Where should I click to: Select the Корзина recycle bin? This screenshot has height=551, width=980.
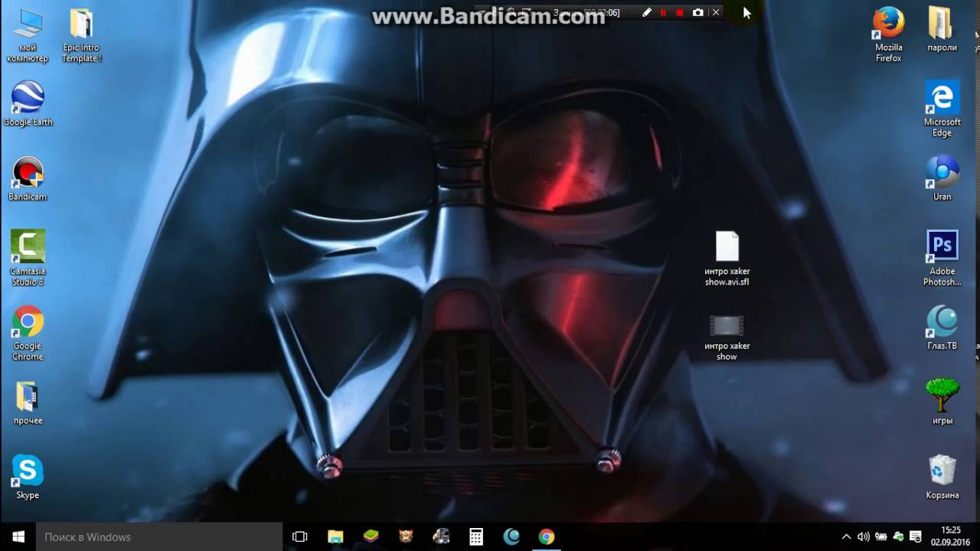coord(942,478)
